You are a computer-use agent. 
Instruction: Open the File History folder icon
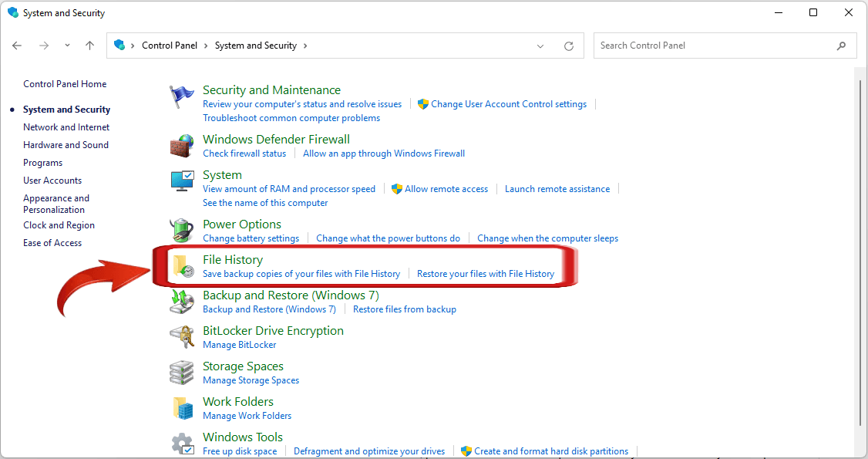coord(184,265)
